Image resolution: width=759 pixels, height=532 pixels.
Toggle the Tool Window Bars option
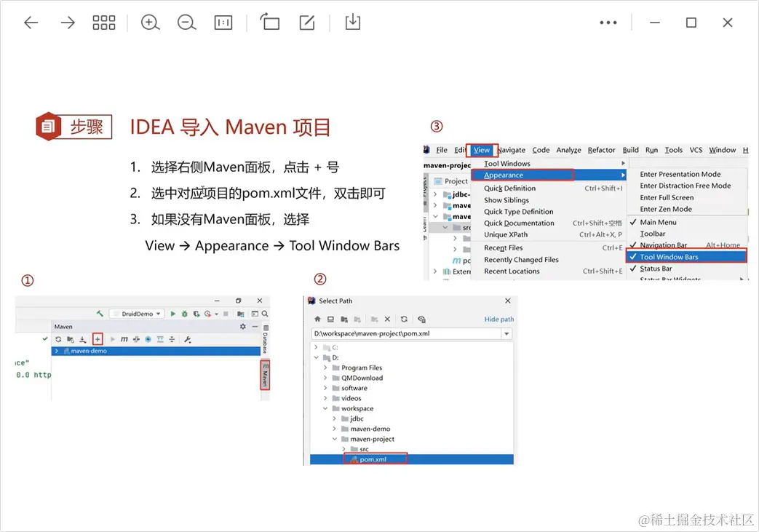(687, 257)
